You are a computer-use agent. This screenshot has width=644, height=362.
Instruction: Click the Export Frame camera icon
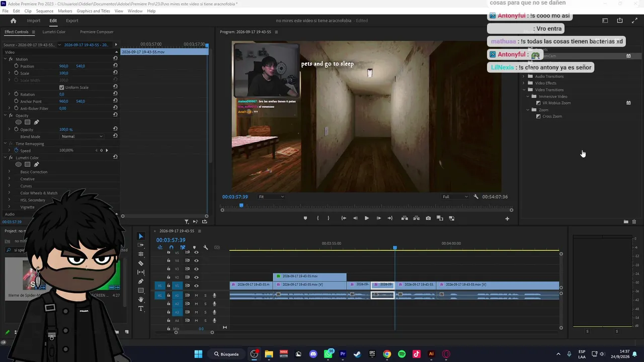(428, 218)
